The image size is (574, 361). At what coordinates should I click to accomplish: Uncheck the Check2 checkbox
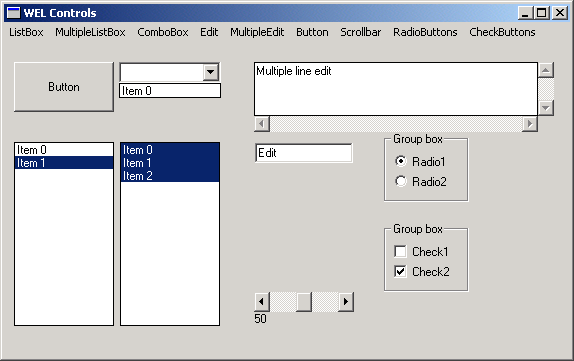pos(422,272)
